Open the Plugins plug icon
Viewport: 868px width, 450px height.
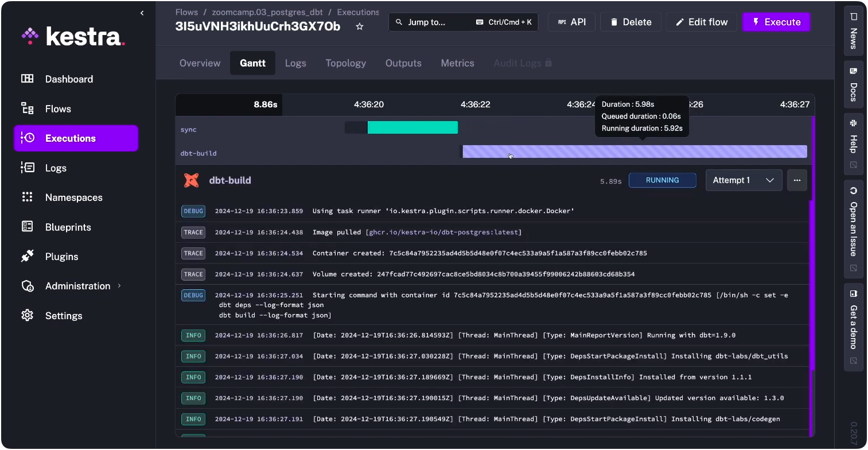(x=27, y=257)
